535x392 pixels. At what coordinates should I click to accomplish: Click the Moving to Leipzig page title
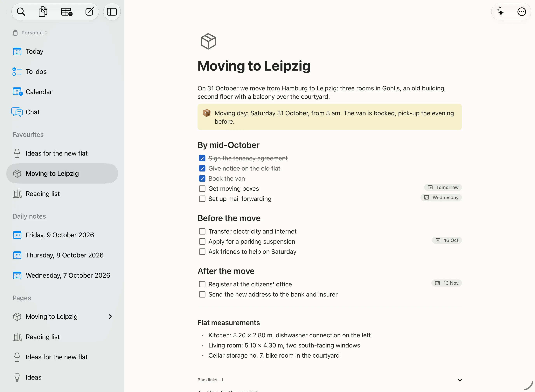click(x=254, y=66)
